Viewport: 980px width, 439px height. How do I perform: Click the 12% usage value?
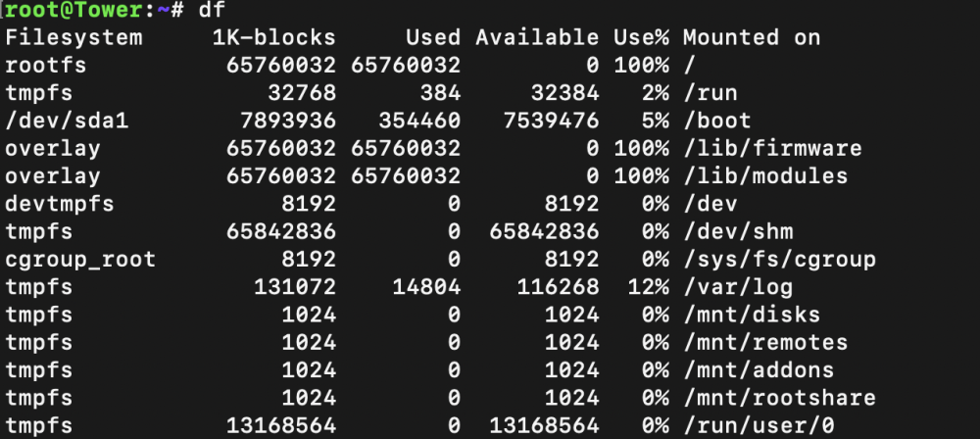coord(648,288)
